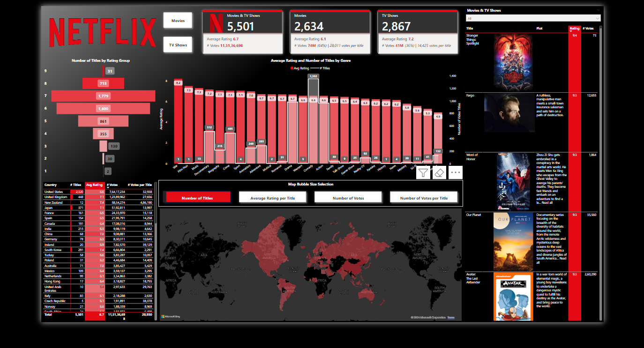This screenshot has width=644, height=348.
Task: Click the Netflix N logo in totals card
Action: click(x=216, y=22)
